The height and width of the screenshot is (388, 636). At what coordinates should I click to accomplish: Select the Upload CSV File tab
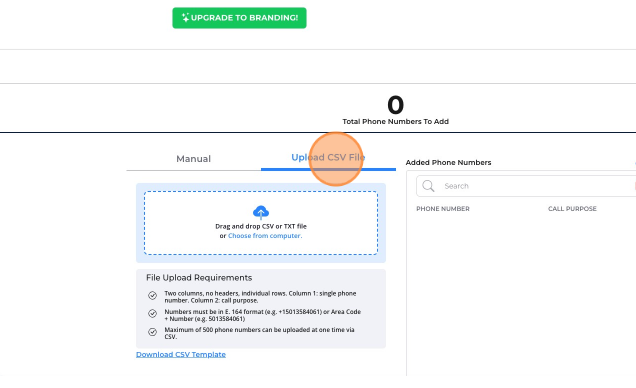tap(328, 157)
